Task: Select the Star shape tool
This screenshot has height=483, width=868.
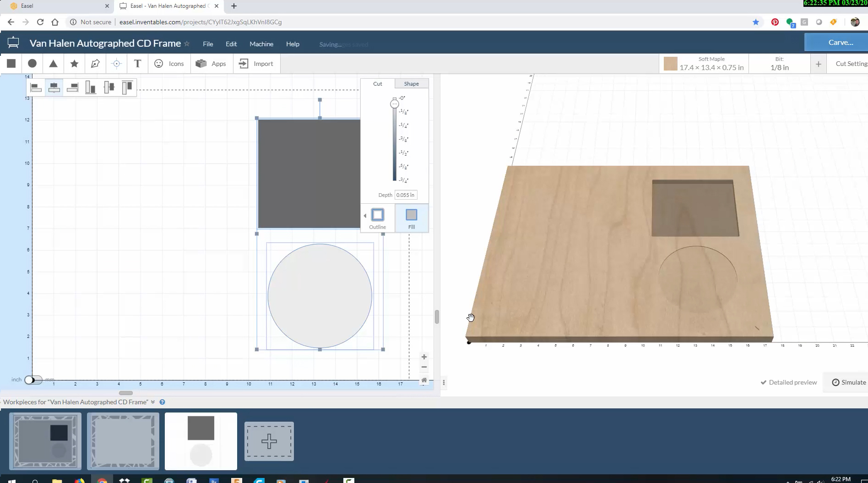Action: click(74, 64)
